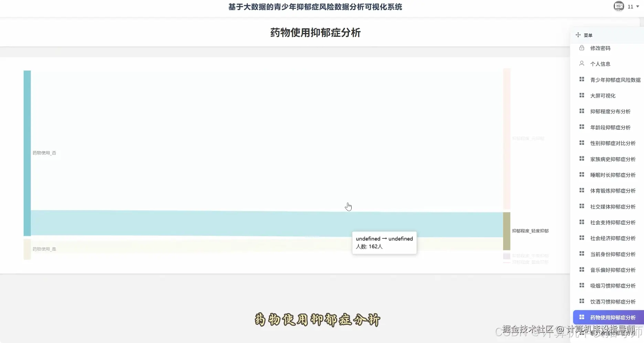Click the grid icon beside 睡眠时长抑郁症分析
This screenshot has height=343, width=644.
click(582, 174)
